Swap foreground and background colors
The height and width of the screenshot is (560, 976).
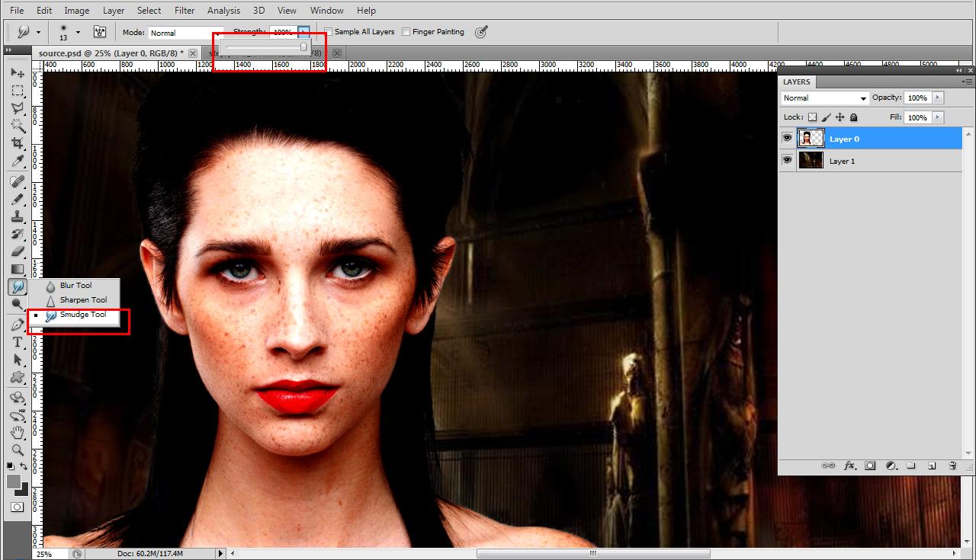(x=24, y=466)
